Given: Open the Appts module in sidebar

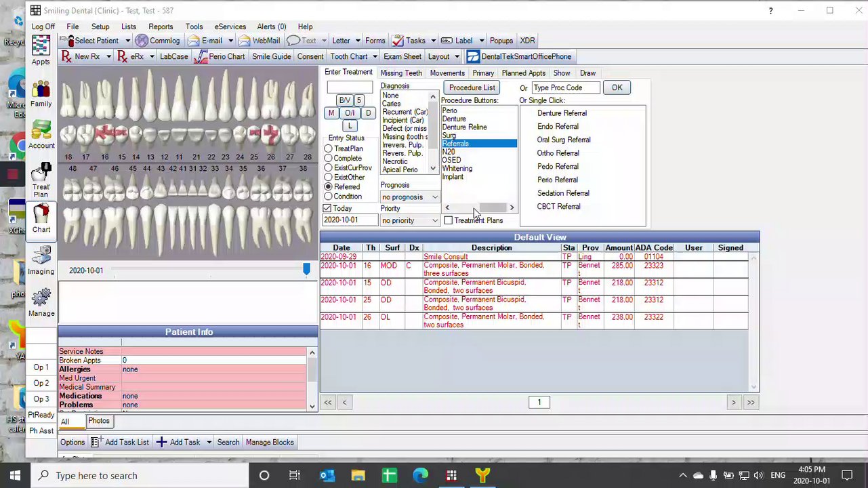Looking at the screenshot, I should (41, 51).
